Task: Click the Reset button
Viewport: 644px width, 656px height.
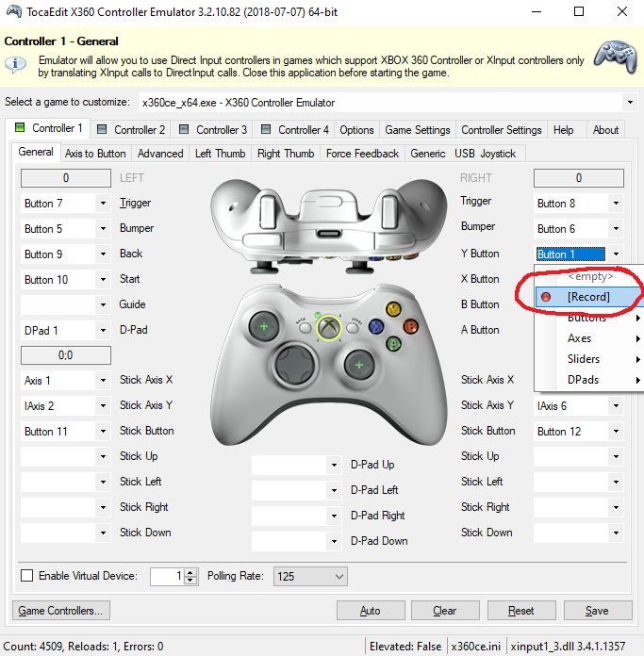Action: (x=521, y=611)
